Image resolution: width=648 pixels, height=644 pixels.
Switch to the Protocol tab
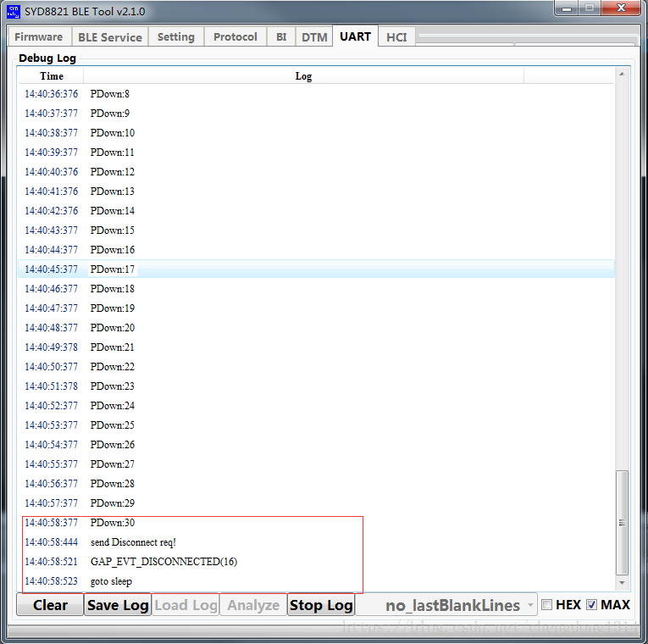pos(235,36)
